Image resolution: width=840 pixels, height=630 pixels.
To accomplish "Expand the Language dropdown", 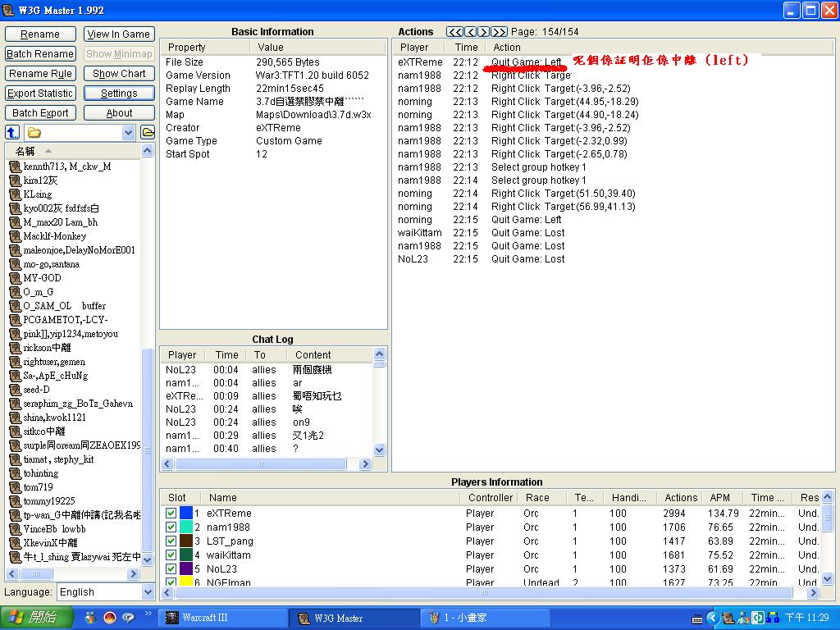I will click(x=148, y=591).
